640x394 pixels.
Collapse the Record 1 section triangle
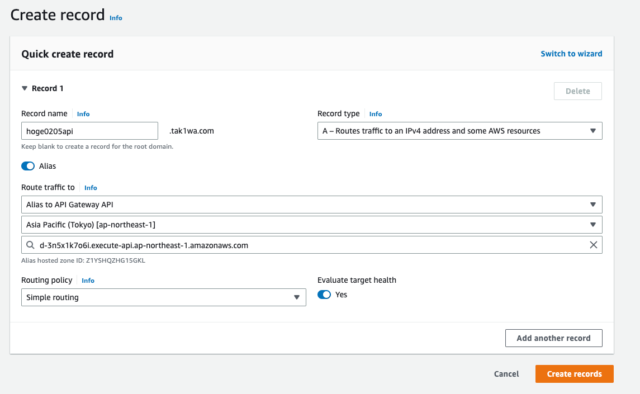click(x=24, y=88)
